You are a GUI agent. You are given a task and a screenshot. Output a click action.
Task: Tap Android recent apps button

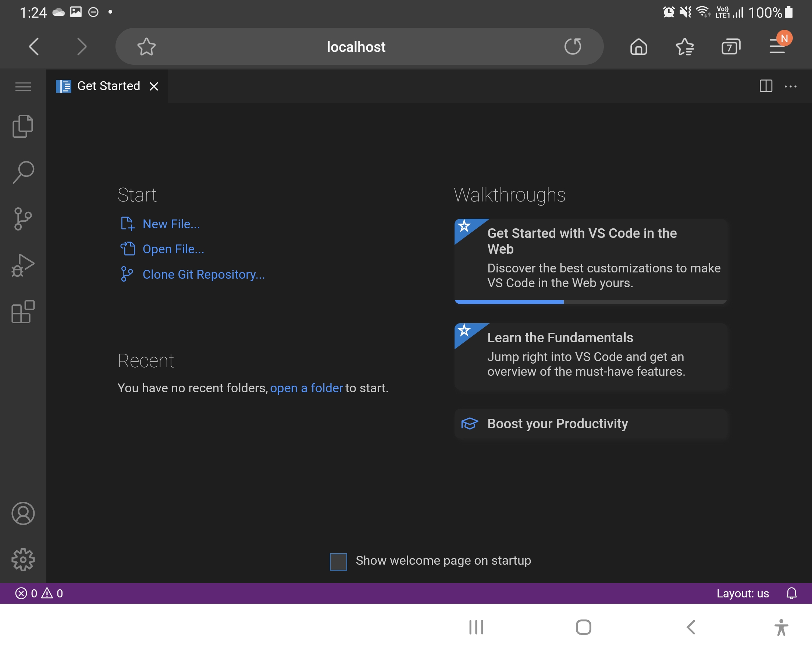(x=476, y=627)
